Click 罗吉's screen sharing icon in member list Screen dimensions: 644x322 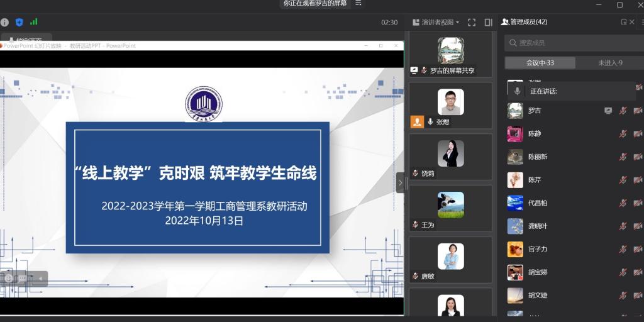[608, 111]
